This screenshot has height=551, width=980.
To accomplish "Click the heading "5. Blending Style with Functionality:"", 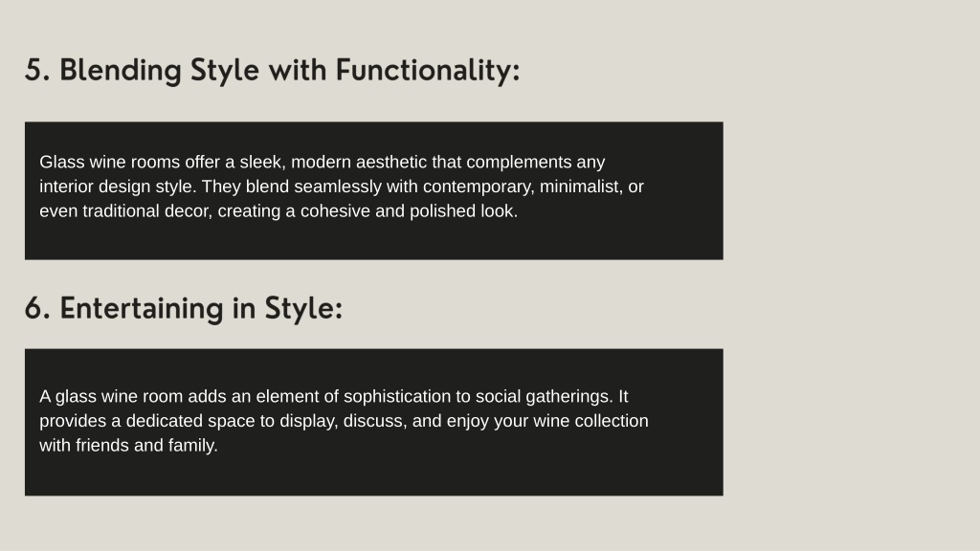I will tap(272, 70).
